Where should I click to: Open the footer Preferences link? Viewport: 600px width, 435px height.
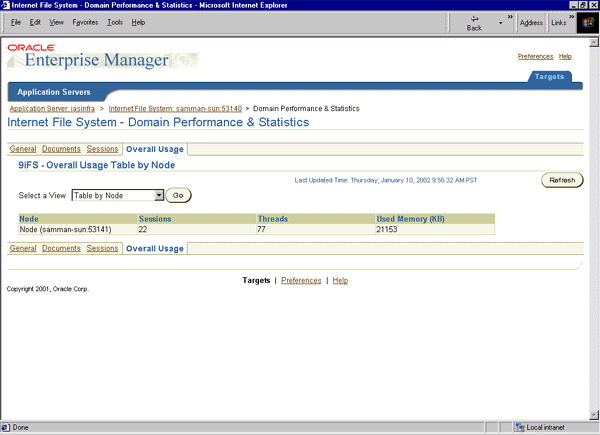click(x=301, y=280)
